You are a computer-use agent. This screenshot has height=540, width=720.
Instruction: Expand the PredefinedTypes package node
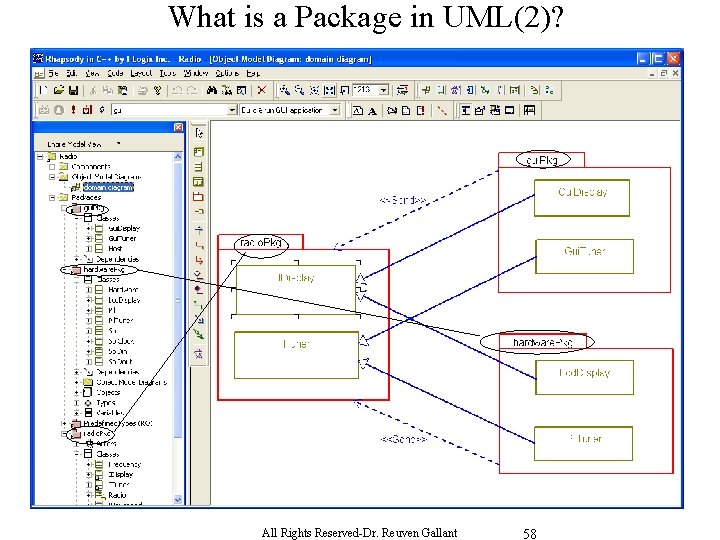click(64, 423)
